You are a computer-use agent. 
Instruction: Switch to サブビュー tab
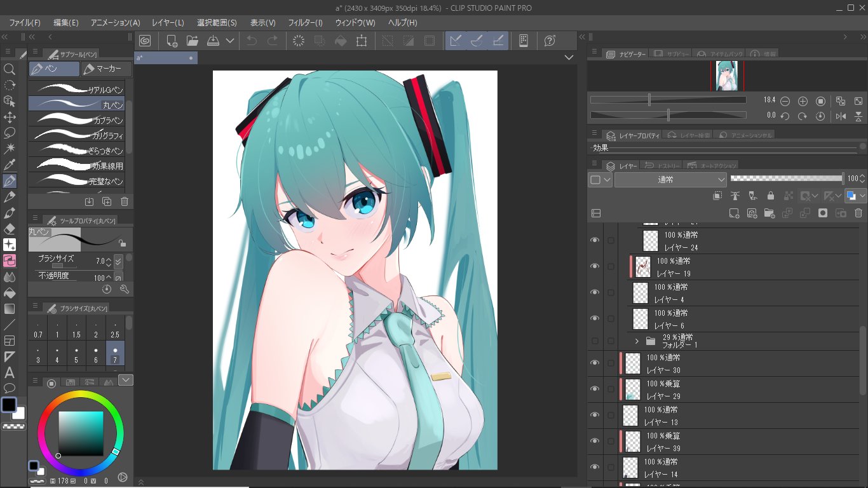[x=670, y=54]
